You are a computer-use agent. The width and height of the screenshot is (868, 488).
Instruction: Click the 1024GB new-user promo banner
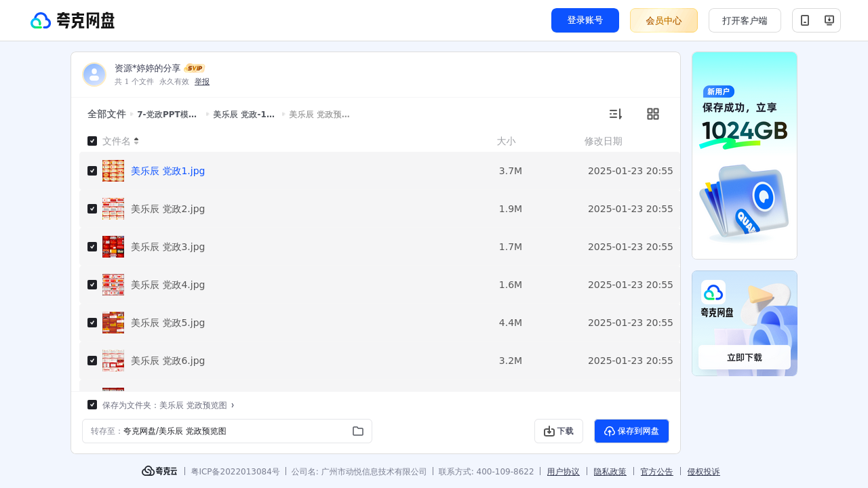pyautogui.click(x=745, y=155)
